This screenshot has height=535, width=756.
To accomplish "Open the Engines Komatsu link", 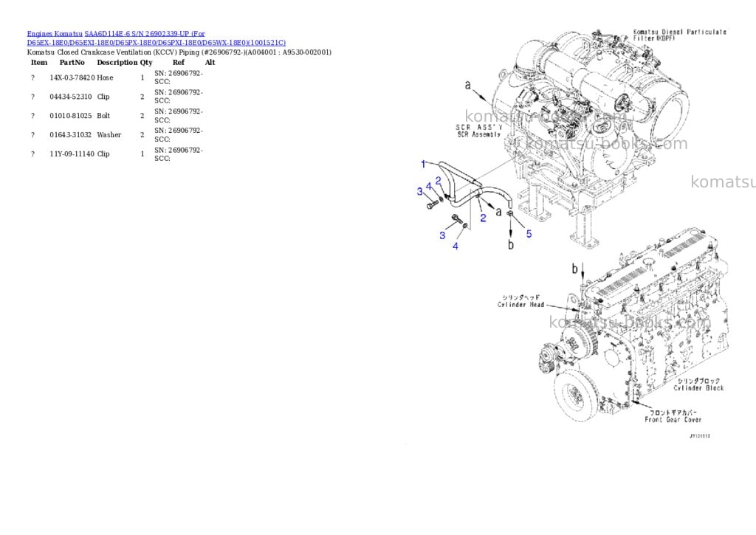I will click(55, 34).
